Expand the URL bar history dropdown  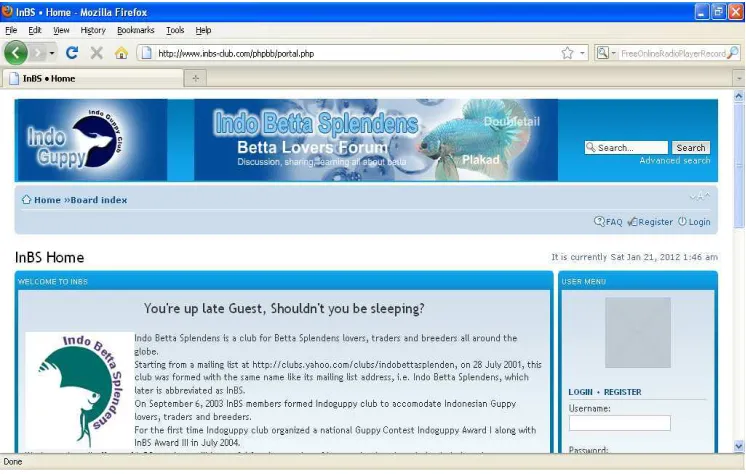582,53
